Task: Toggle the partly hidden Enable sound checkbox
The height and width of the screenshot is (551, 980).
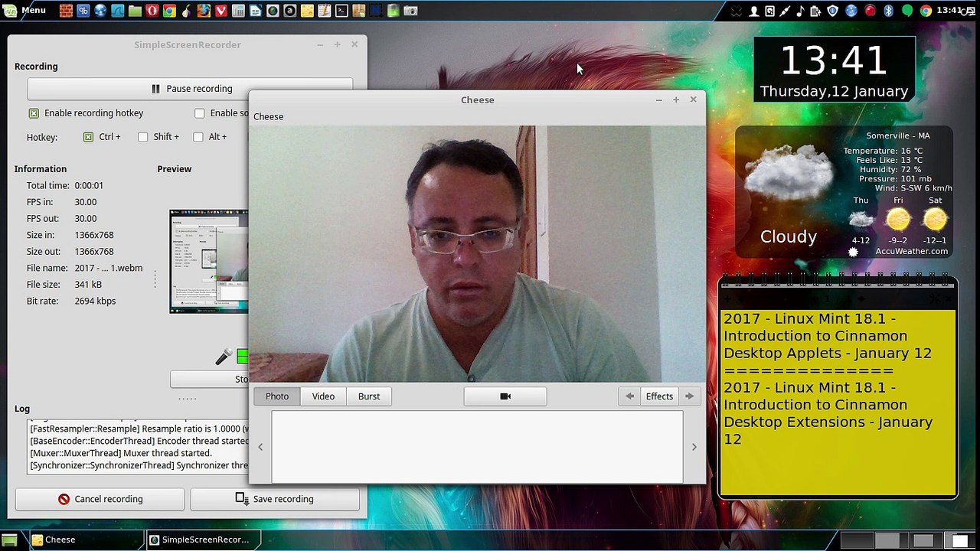Action: [200, 113]
